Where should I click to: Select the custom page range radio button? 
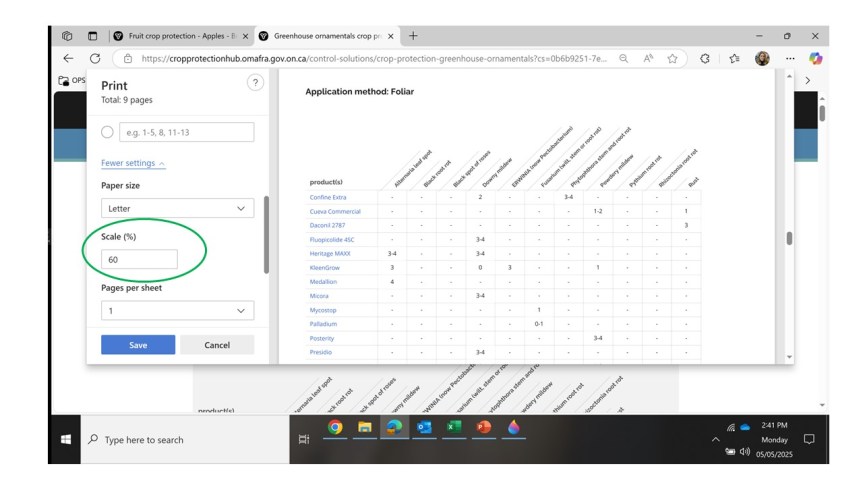coord(107,132)
